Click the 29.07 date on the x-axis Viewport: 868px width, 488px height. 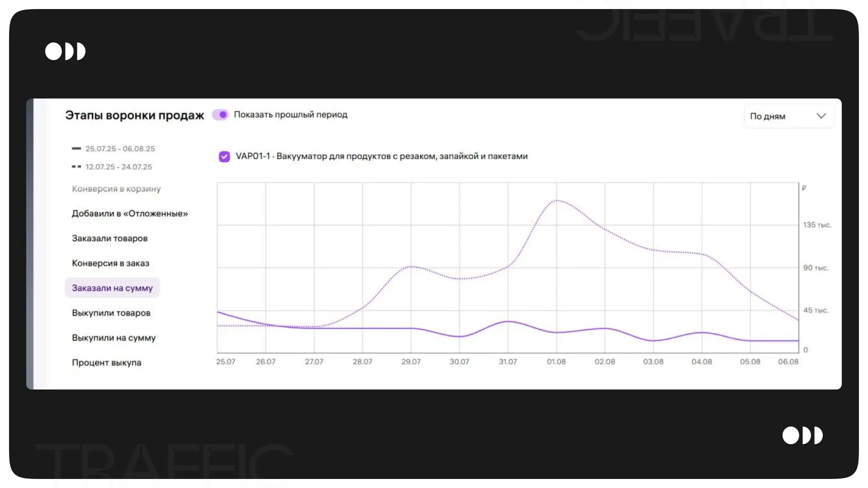click(410, 362)
